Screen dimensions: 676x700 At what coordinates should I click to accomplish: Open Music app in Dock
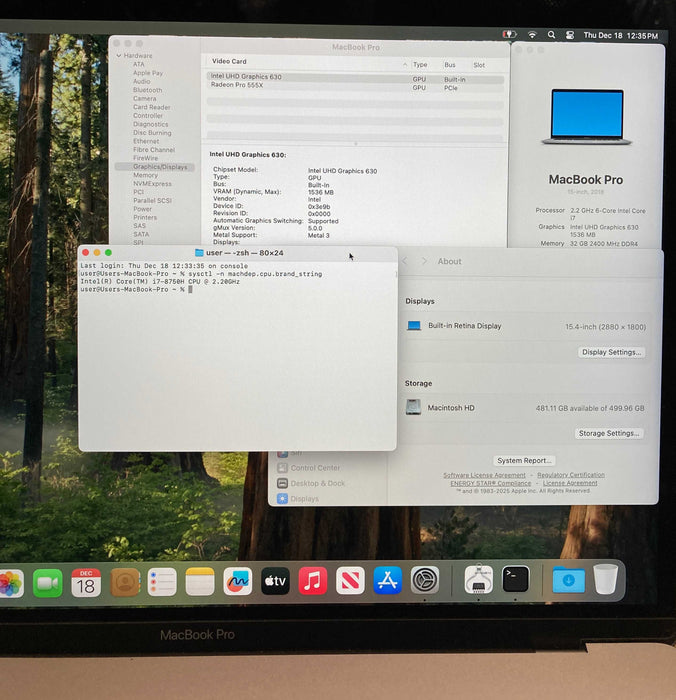313,581
